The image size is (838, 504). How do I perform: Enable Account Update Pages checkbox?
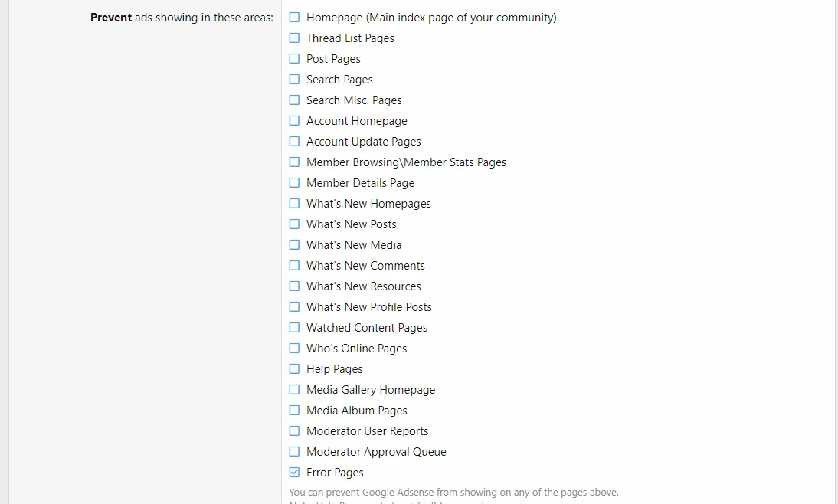click(x=294, y=141)
